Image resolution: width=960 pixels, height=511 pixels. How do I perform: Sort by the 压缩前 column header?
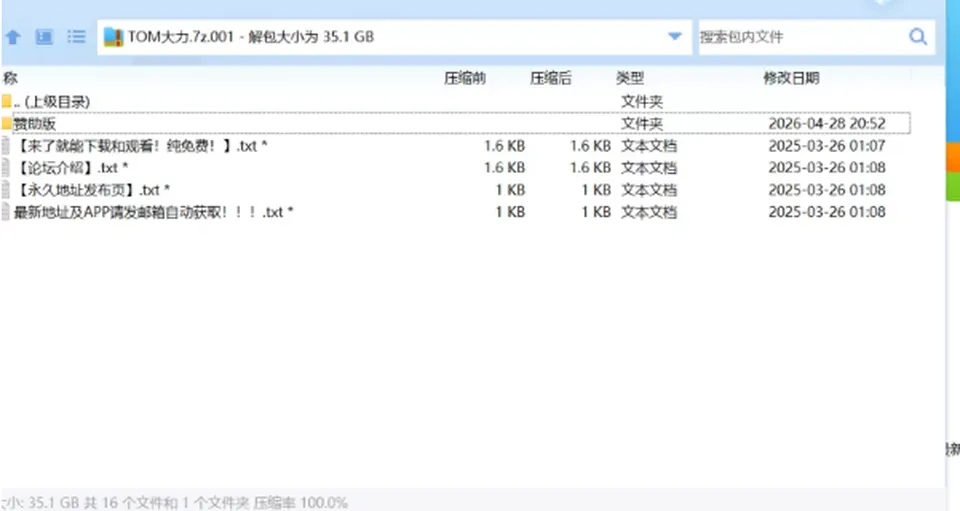tap(465, 78)
